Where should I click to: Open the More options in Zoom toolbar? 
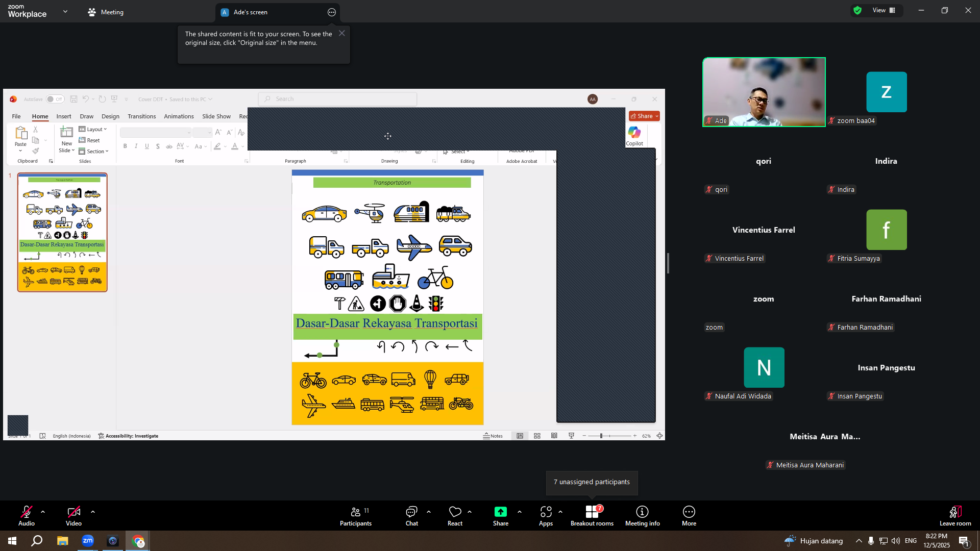tap(689, 516)
